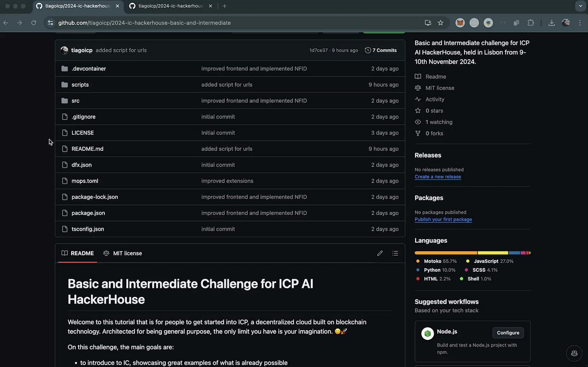Select the JavaScript language entry

pyautogui.click(x=490, y=261)
